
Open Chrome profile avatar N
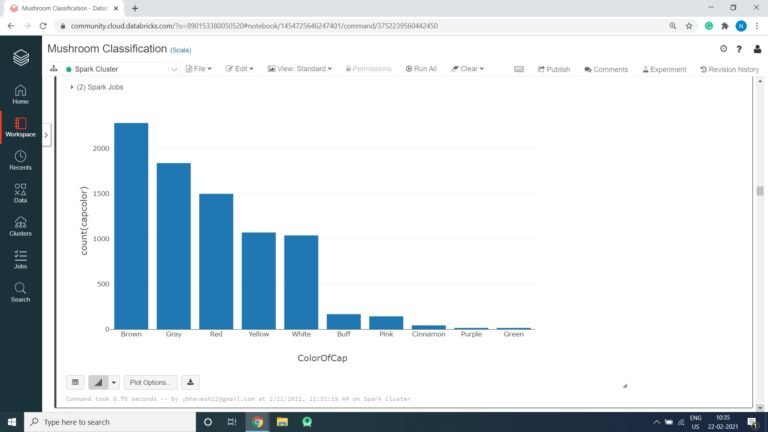[741, 26]
